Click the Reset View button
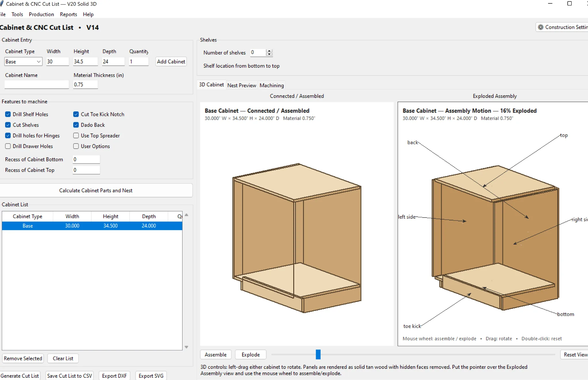 point(574,354)
